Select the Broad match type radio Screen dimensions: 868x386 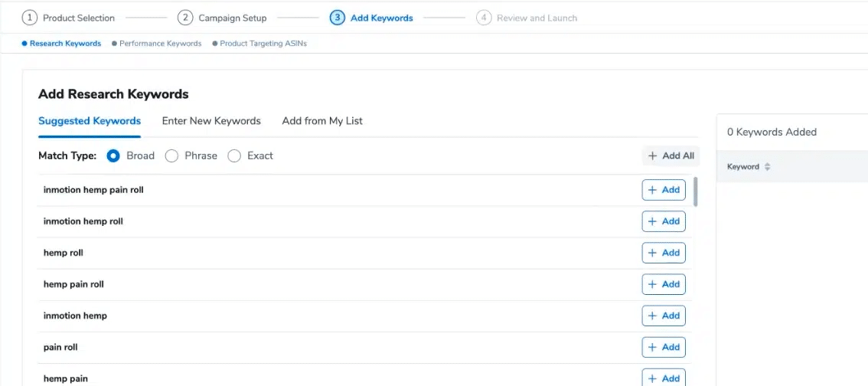click(x=113, y=155)
